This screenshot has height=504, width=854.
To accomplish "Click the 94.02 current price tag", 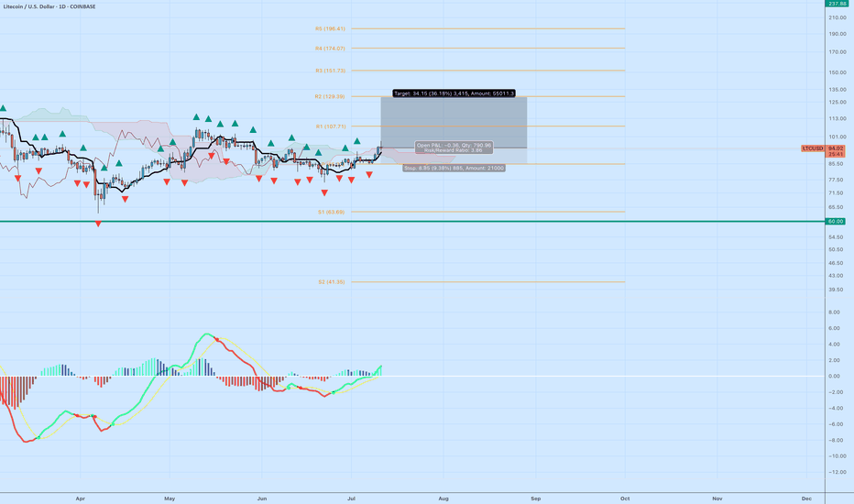I will pos(836,148).
